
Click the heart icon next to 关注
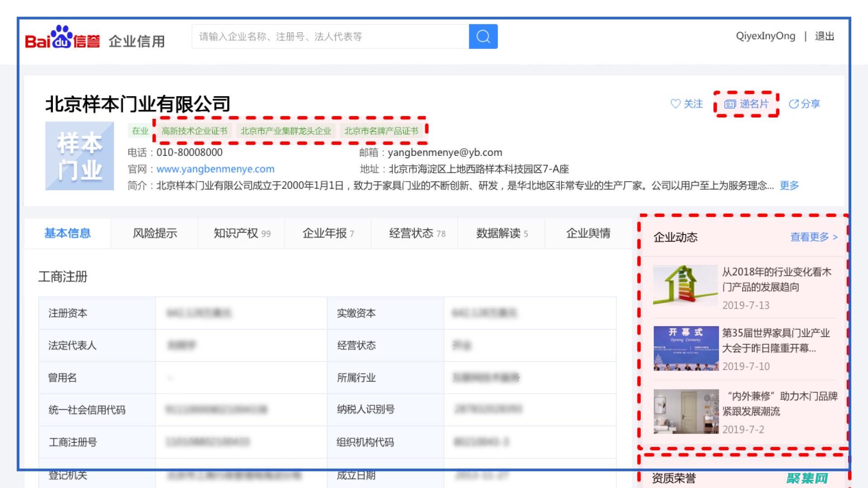[675, 104]
